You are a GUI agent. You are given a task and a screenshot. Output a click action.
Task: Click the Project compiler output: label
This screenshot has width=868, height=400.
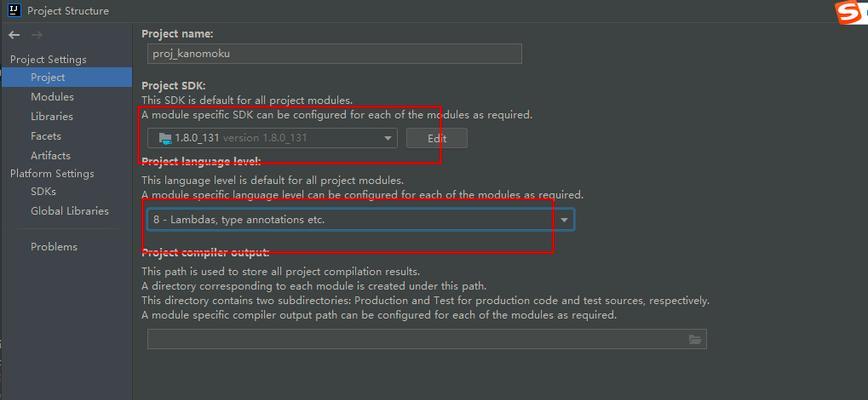[205, 253]
